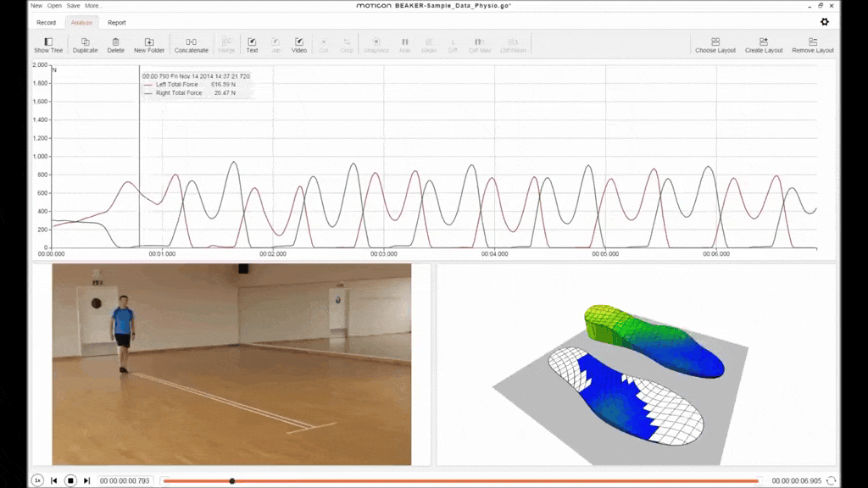Click the Delete trash icon
This screenshot has width=868, height=488.
[115, 42]
